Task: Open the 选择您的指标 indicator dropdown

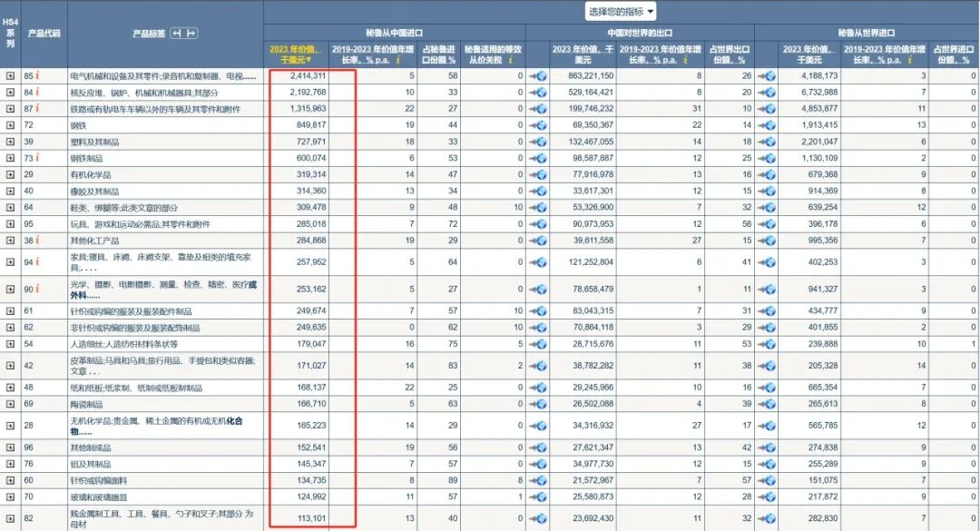Action: [621, 11]
